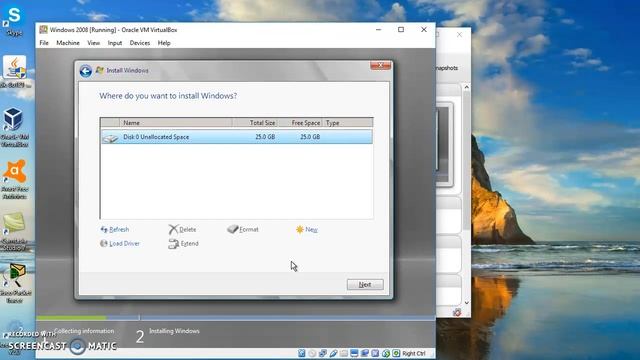640x360 pixels.
Task: Click the setup progress bar
Action: click(236, 317)
